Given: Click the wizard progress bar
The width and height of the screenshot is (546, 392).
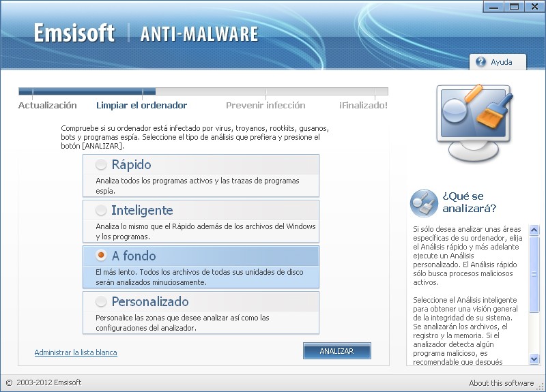Looking at the screenshot, I should click(203, 91).
